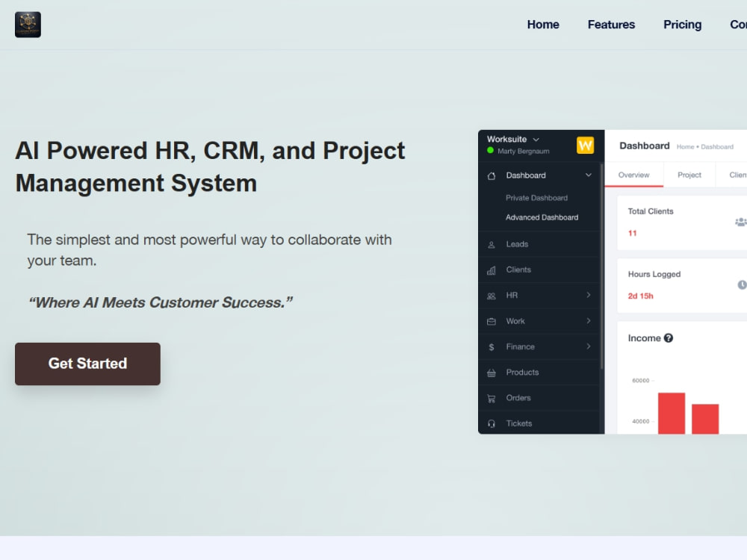
Task: Click the Products basket icon
Action: (x=492, y=373)
